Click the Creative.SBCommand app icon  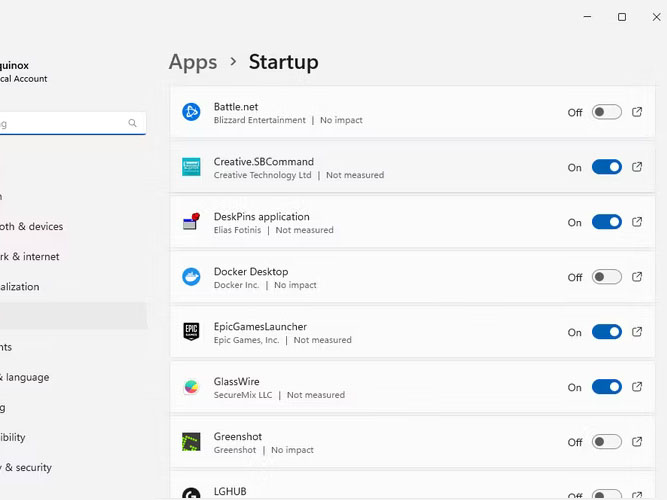pos(191,167)
